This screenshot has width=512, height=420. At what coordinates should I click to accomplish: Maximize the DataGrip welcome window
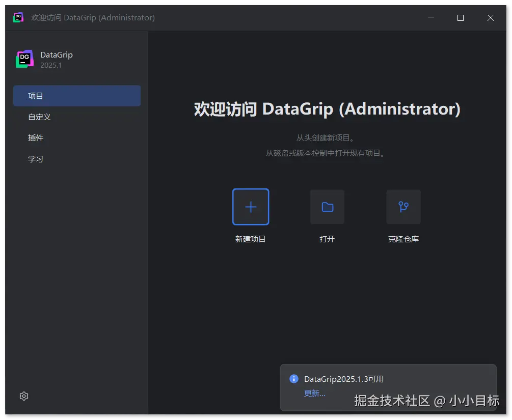(x=461, y=18)
